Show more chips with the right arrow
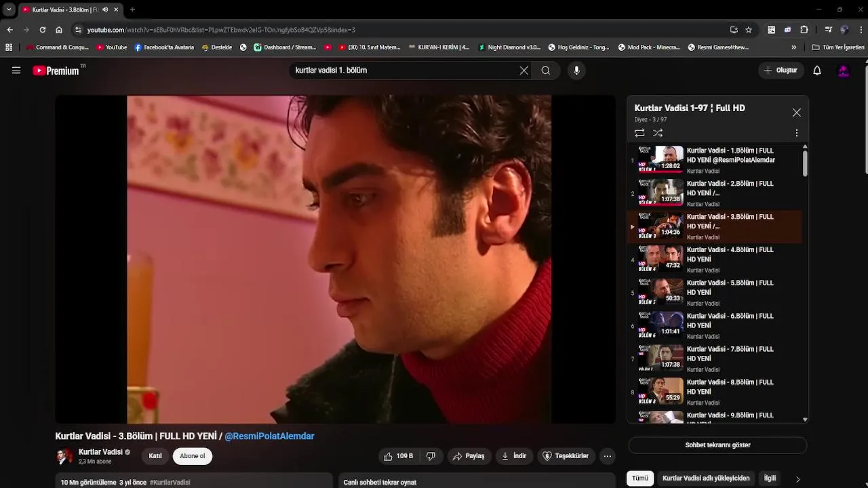868x488 pixels. pos(797,479)
